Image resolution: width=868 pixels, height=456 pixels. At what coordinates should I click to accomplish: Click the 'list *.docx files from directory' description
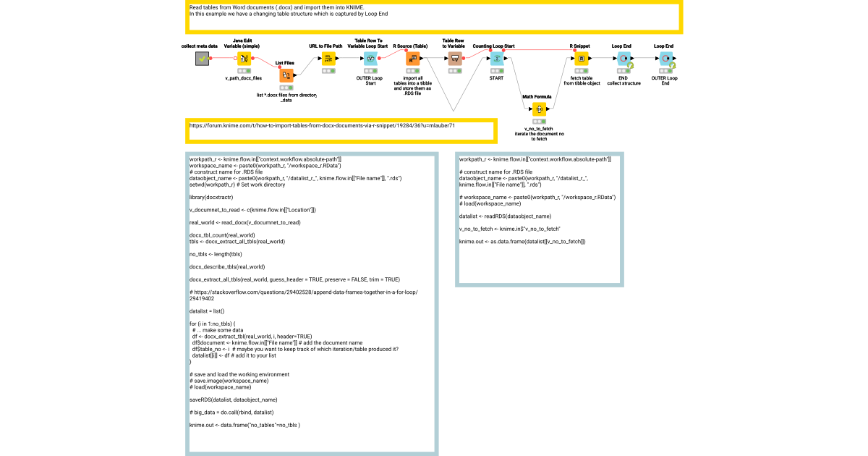click(x=287, y=97)
